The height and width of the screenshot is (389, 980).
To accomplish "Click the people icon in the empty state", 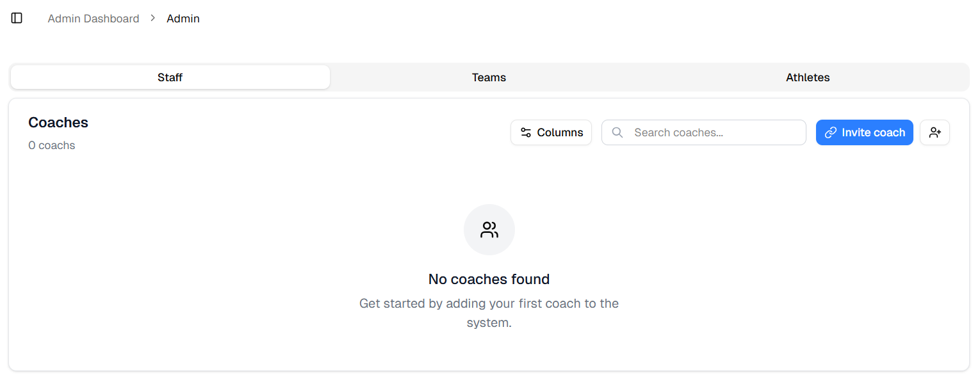I will pos(489,229).
